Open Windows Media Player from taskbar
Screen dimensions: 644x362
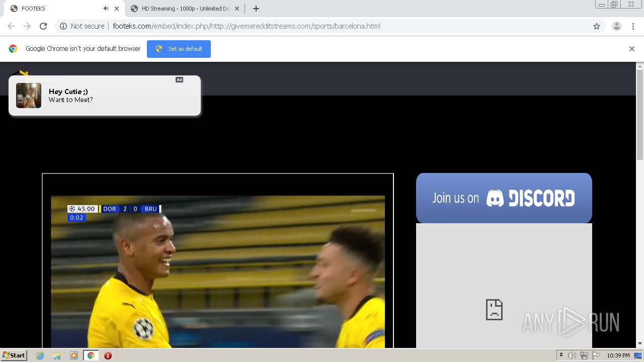74,355
